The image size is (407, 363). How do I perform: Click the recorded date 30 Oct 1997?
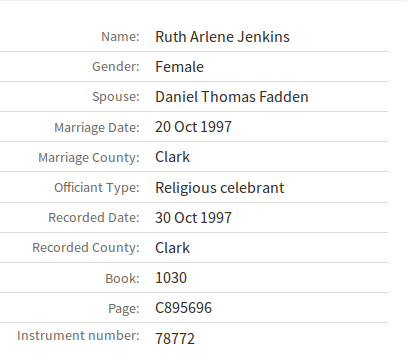tap(193, 218)
